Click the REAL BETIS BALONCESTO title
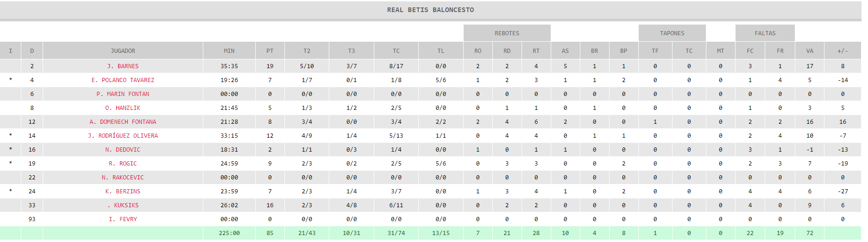The image size is (868, 242). click(x=431, y=10)
